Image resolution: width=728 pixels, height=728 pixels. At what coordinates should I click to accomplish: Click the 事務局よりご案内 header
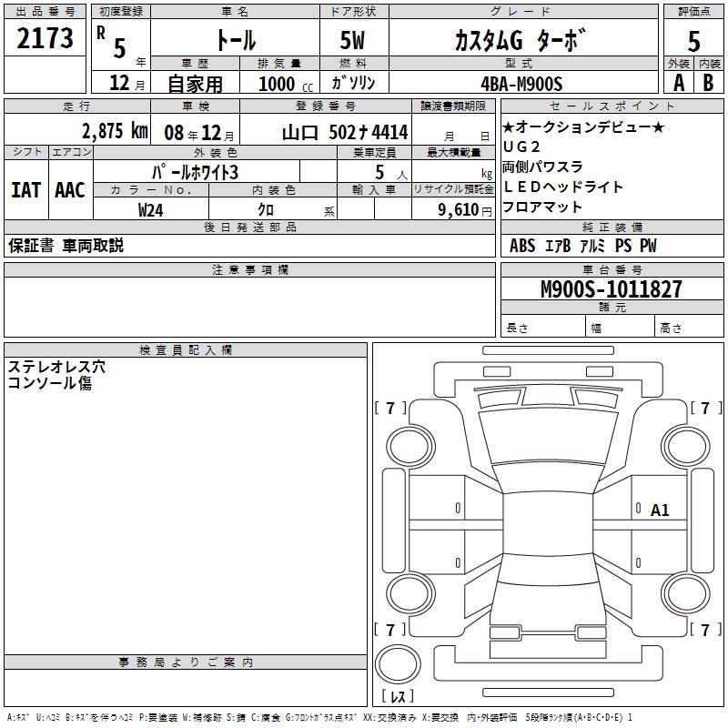tap(186, 662)
